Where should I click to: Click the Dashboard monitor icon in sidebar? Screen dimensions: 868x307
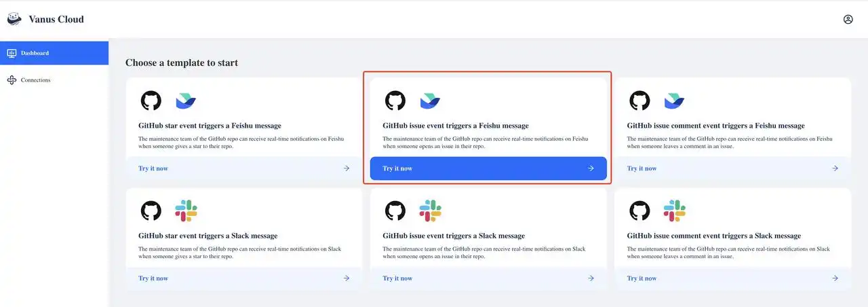click(12, 53)
